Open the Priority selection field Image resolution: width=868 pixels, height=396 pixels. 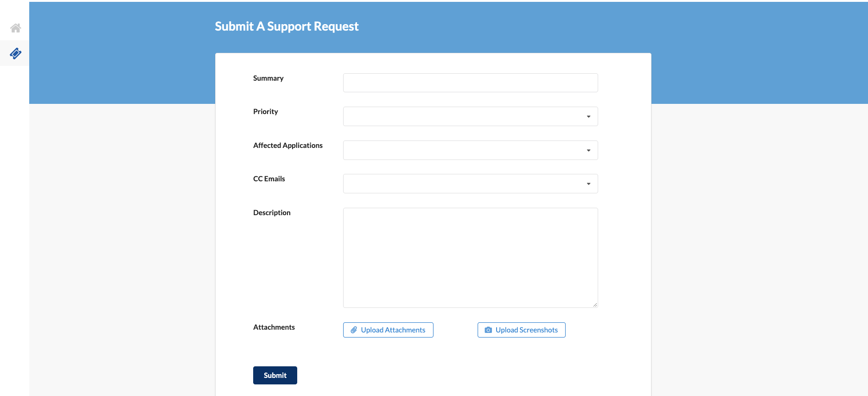point(464,116)
